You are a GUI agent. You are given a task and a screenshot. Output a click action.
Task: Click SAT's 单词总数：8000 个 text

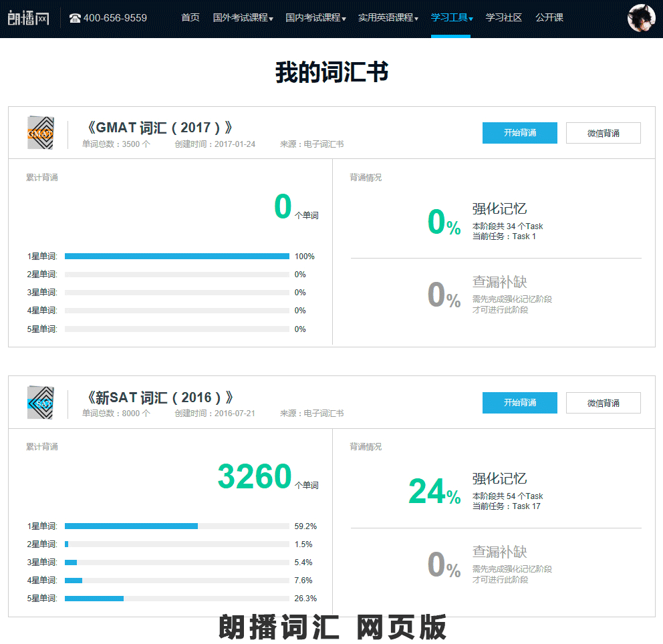[116, 414]
